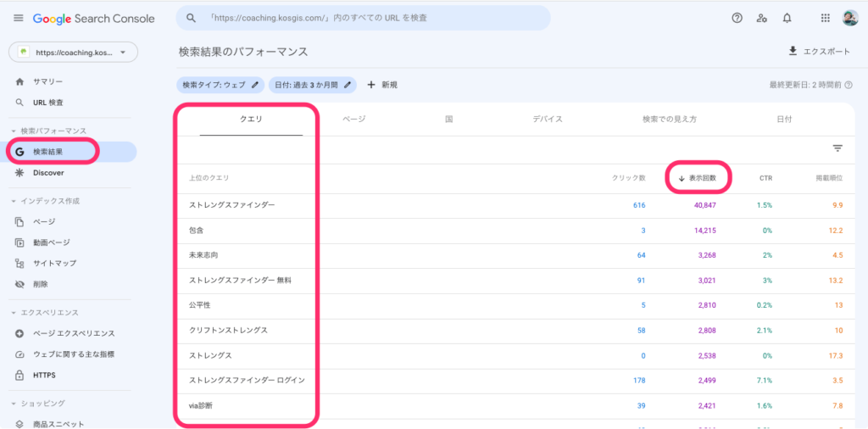
Task: Click the 商品スニペット layers icon
Action: pyautogui.click(x=20, y=425)
